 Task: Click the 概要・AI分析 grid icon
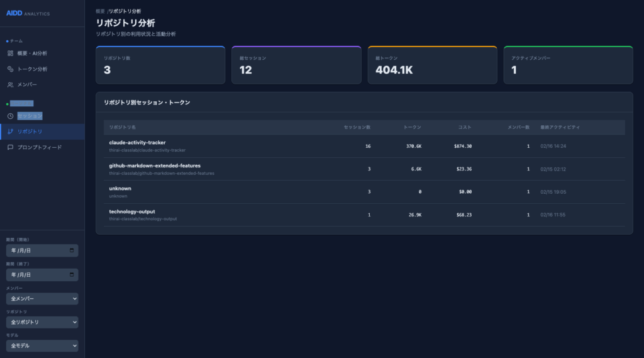pos(10,53)
